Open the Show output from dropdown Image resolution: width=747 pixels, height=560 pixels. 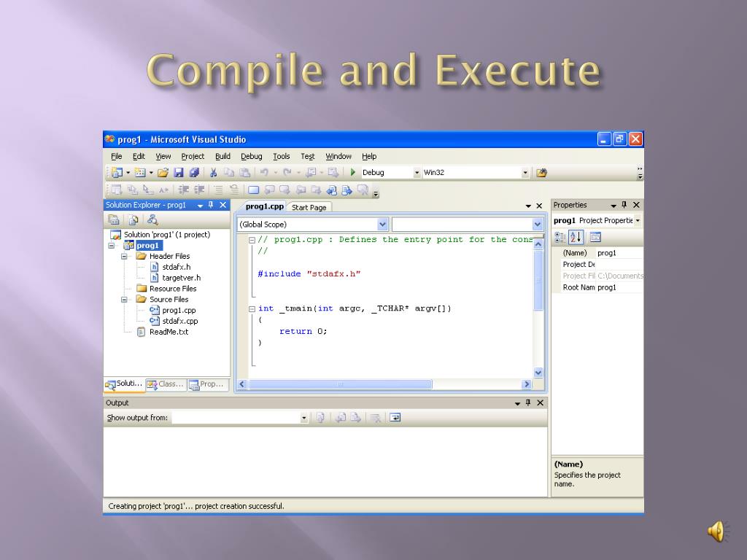[x=304, y=418]
